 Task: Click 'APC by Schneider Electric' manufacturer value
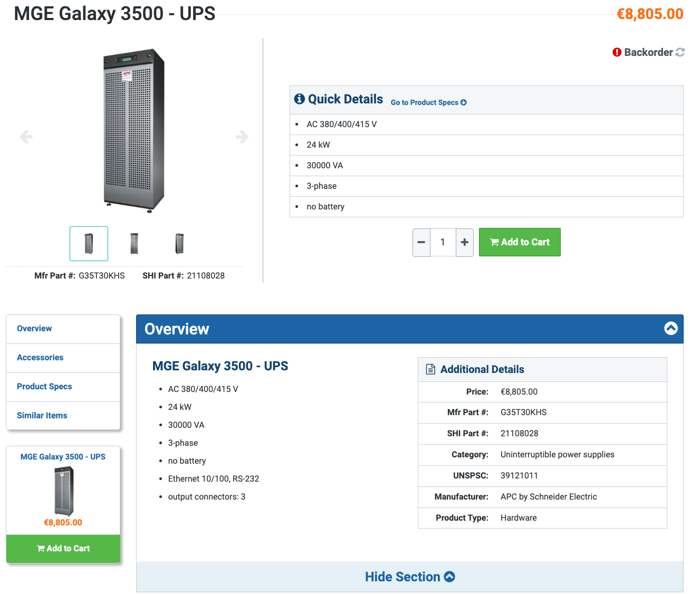[549, 497]
